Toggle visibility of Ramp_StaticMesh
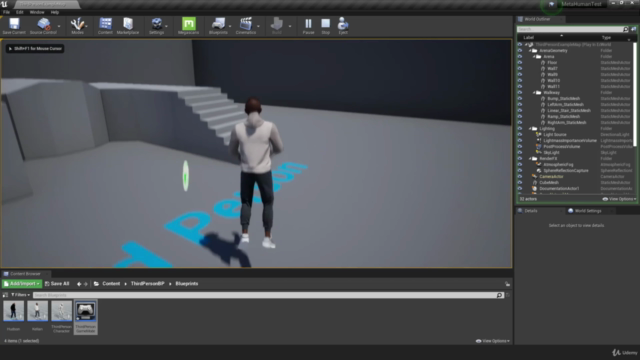640x360 pixels. (x=520, y=117)
